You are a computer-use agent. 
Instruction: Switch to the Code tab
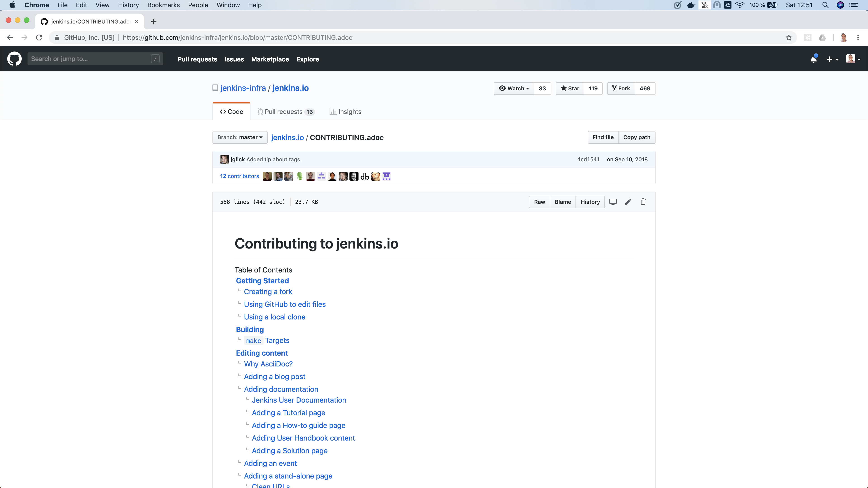(x=231, y=112)
